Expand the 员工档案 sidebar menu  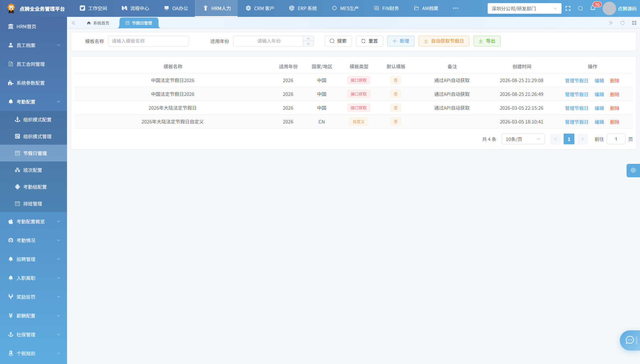point(34,45)
